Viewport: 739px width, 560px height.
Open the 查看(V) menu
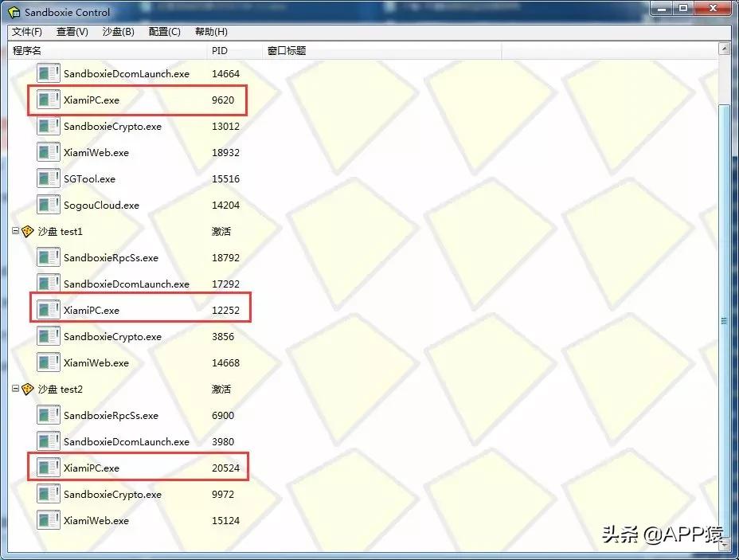(70, 32)
